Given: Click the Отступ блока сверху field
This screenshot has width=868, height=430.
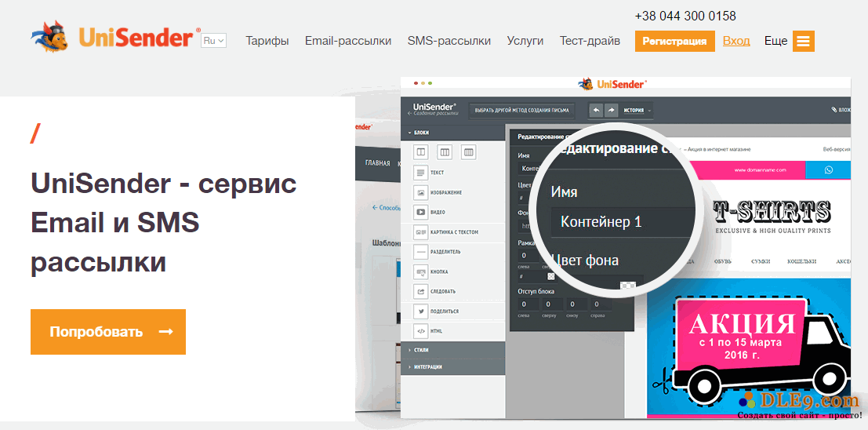Looking at the screenshot, I should pos(553,304).
